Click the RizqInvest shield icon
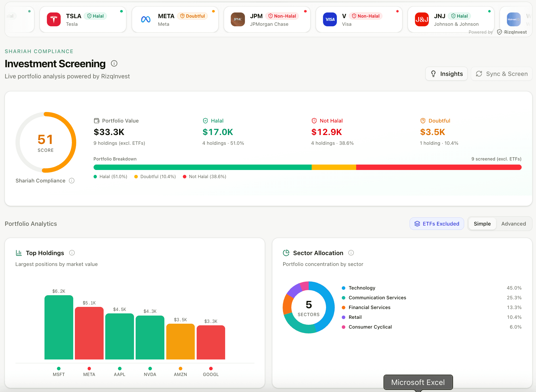Viewport: 536px width, 392px height. [499, 32]
